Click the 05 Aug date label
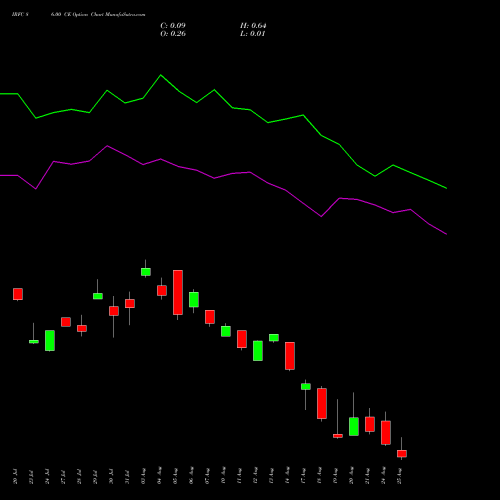Screen dimensions: 500x500 [175, 476]
